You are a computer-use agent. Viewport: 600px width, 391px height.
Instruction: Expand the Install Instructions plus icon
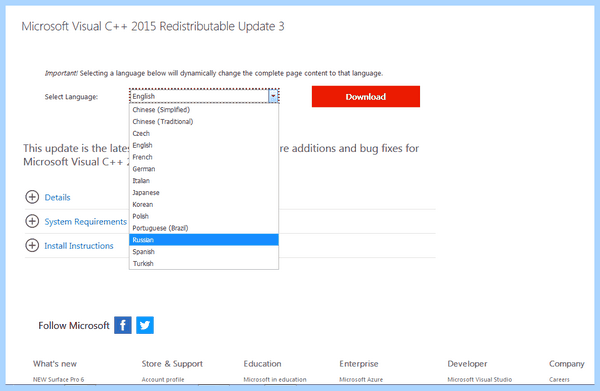pyautogui.click(x=32, y=245)
